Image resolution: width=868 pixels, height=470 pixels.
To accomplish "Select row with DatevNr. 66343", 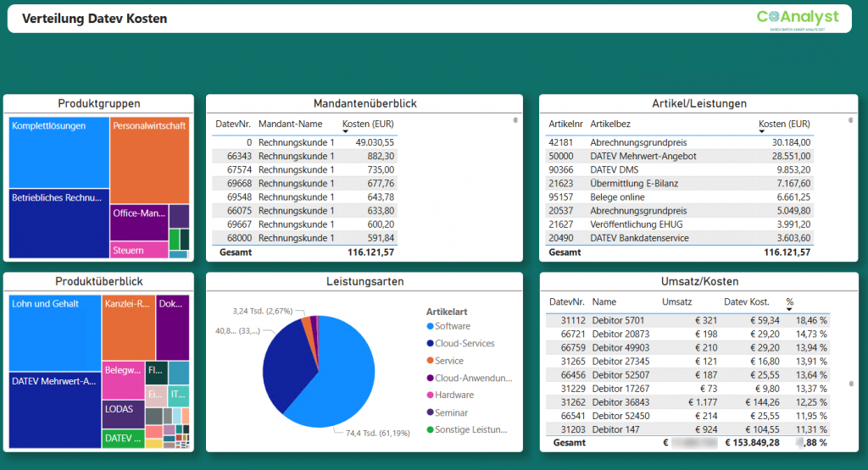I will coord(304,156).
